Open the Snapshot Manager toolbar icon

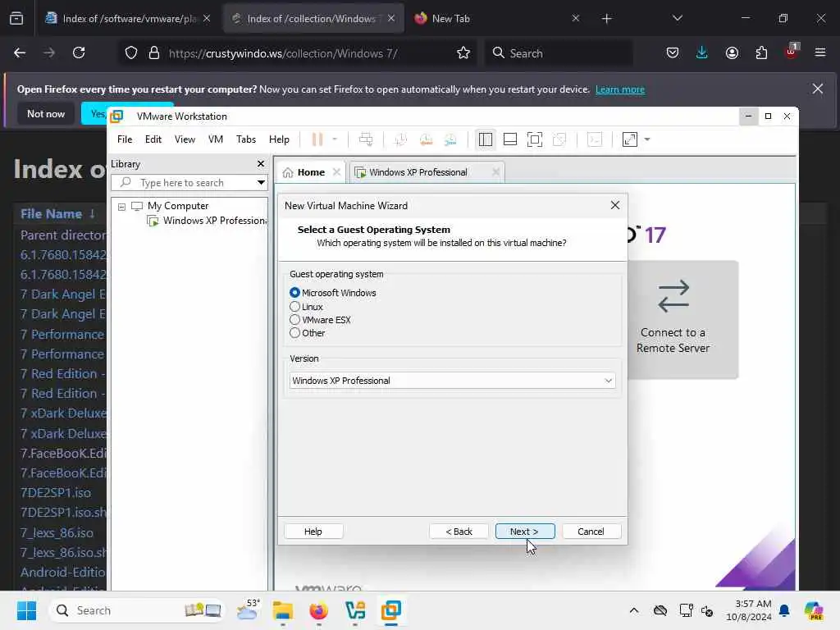pyautogui.click(x=450, y=139)
